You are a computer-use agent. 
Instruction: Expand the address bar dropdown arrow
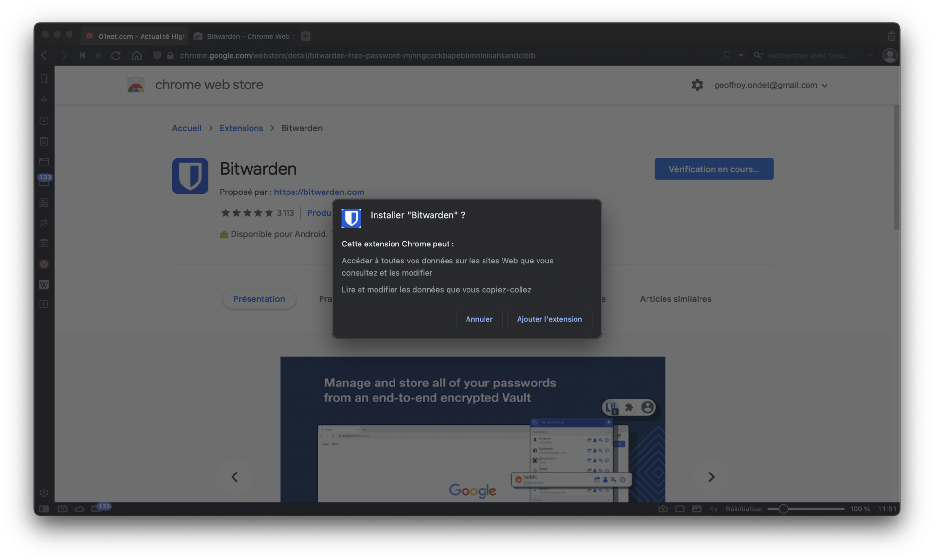[741, 55]
